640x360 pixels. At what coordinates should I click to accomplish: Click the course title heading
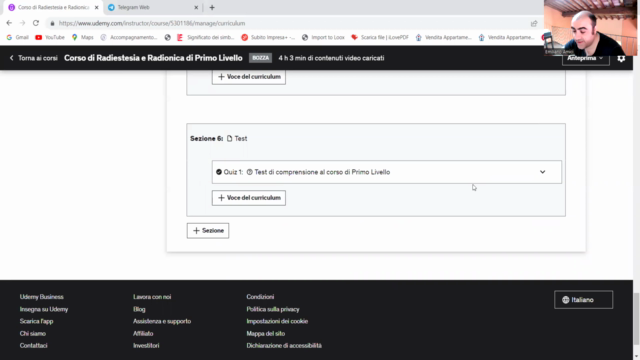tap(153, 58)
